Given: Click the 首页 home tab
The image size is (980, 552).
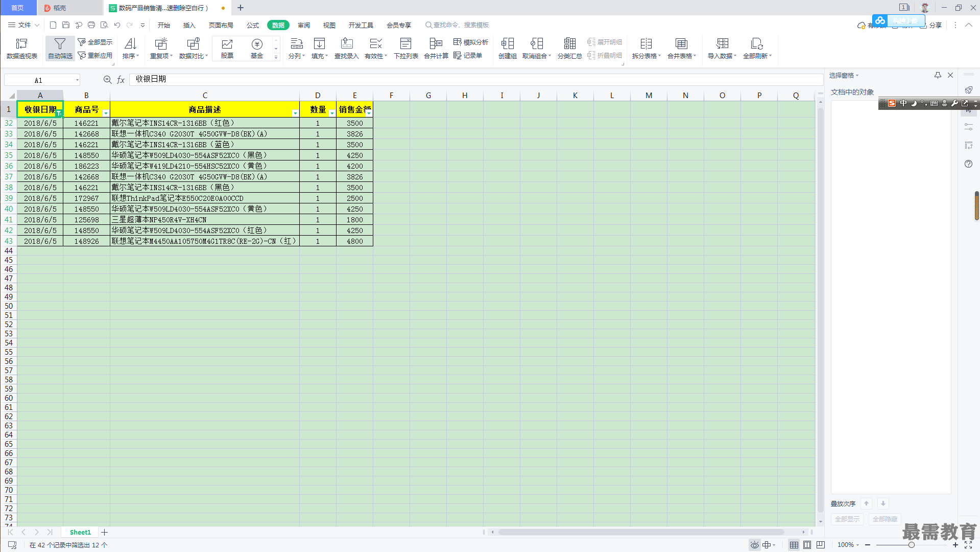Looking at the screenshot, I should (x=18, y=8).
